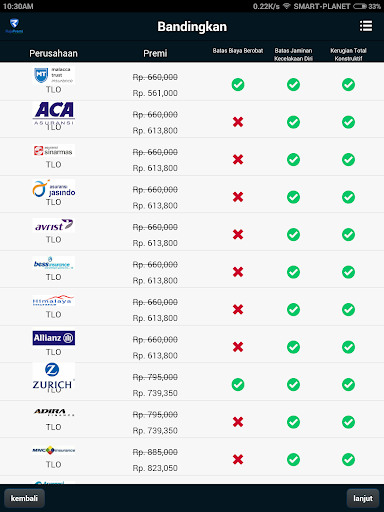The width and height of the screenshot is (384, 512).
Task: Select the Zurich insurance logo
Action: 54,376
